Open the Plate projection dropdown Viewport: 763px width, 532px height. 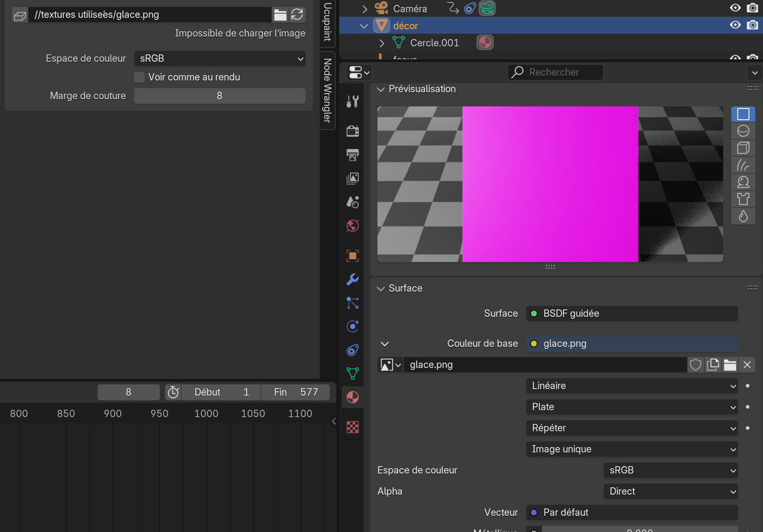(x=632, y=407)
